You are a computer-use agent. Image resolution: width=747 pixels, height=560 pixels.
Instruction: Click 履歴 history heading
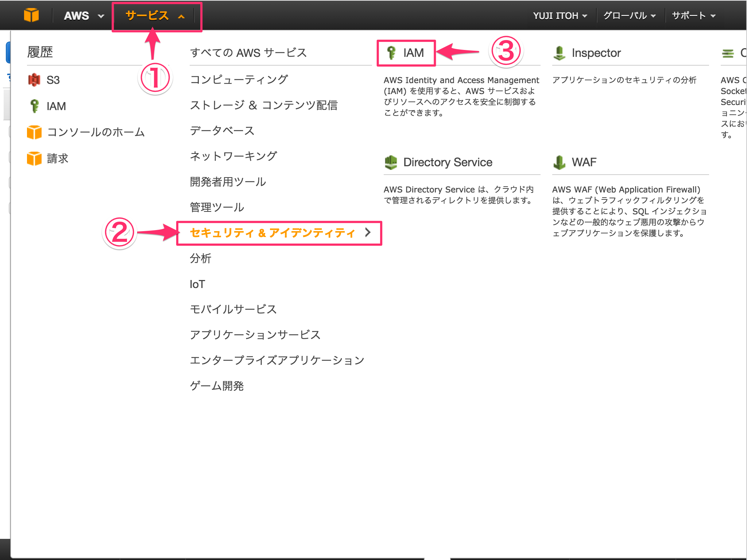coord(40,52)
